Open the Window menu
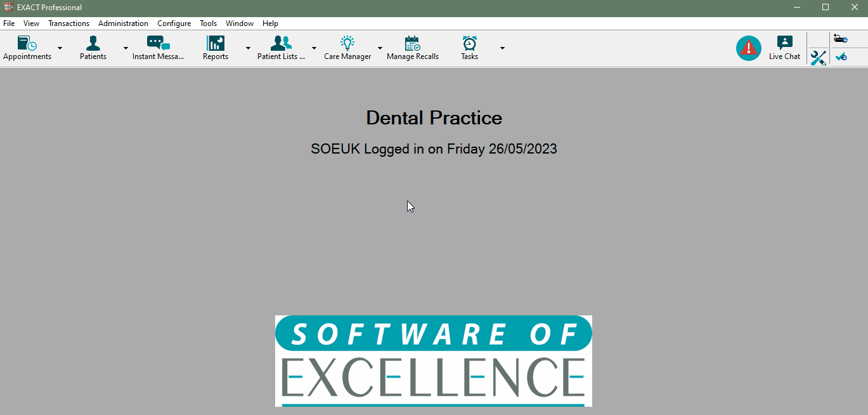The image size is (868, 415). pos(240,23)
